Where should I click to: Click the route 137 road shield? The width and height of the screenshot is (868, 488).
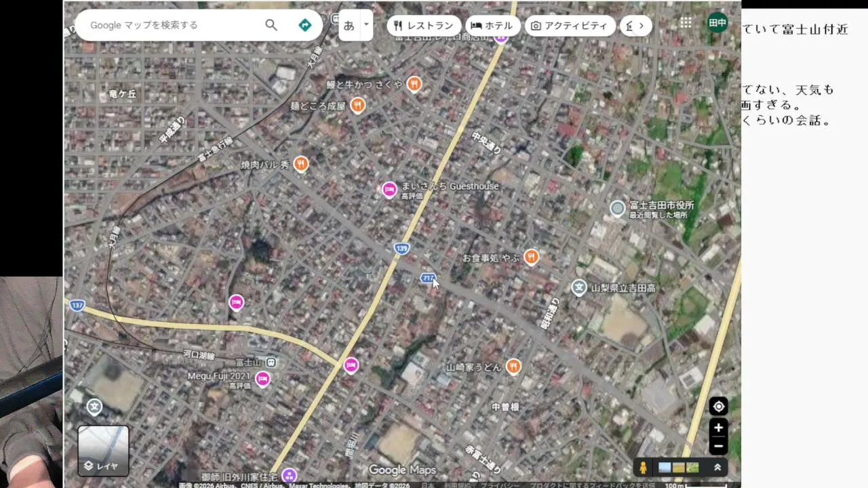coord(77,306)
